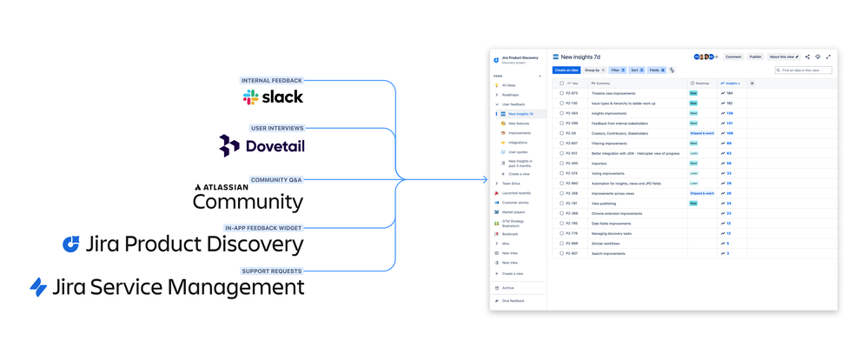
Task: Click the Dovetail logo in the diagram
Action: pos(262,146)
